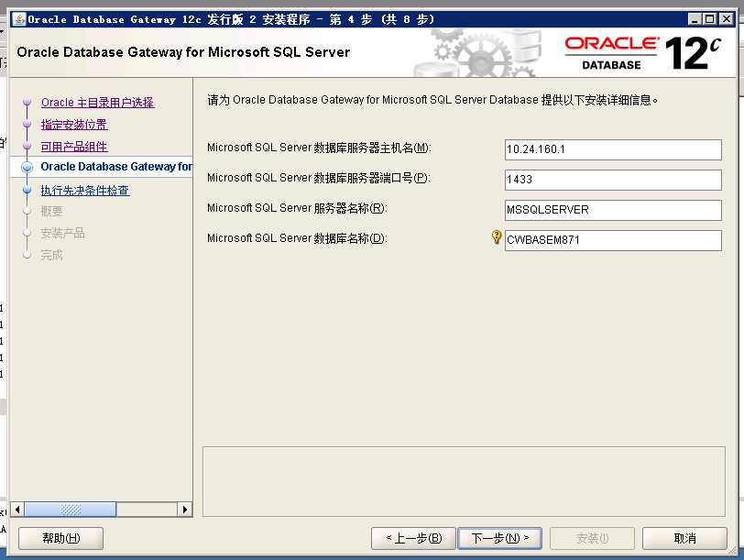Image resolution: width=744 pixels, height=560 pixels.
Task: Open the '可用产品组件' step link
Action: pyautogui.click(x=74, y=147)
